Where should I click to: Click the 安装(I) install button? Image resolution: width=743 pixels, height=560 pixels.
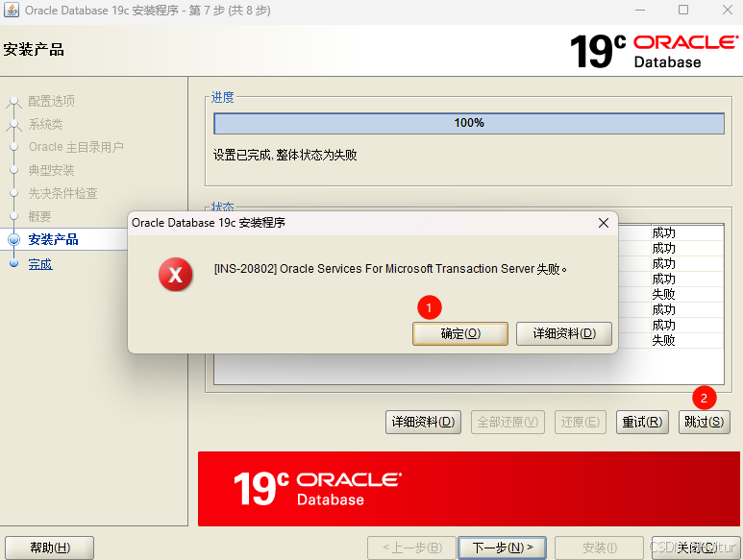click(600, 548)
